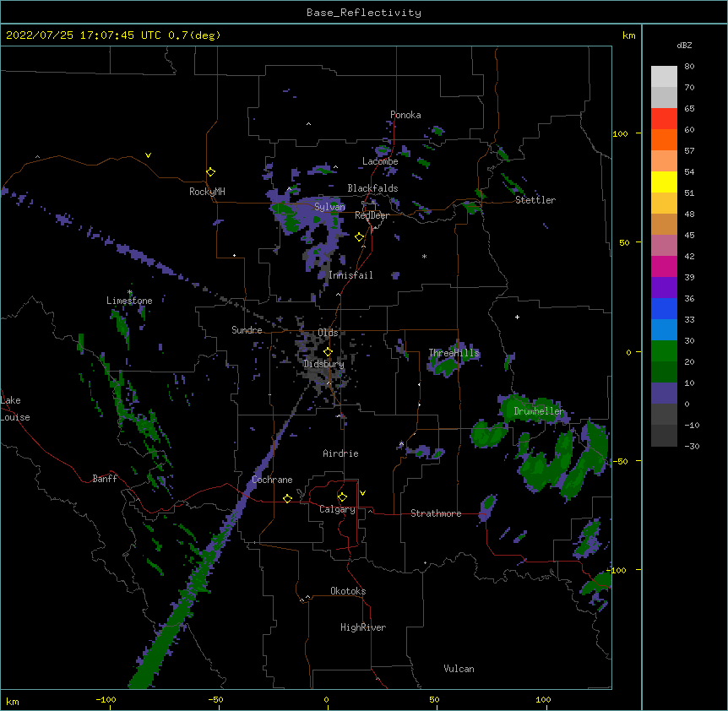Select the yellow diamond marker south of RedDeer
Image resolution: width=728 pixels, height=711 pixels.
360,237
